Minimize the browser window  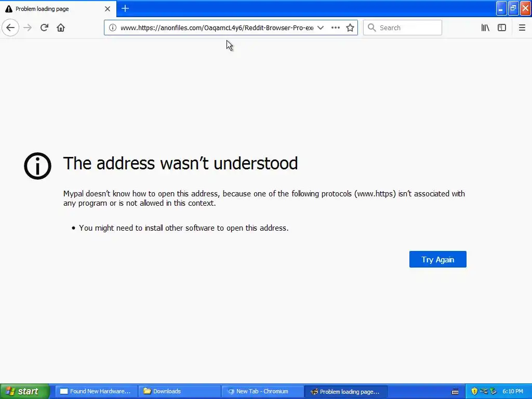coord(501,8)
